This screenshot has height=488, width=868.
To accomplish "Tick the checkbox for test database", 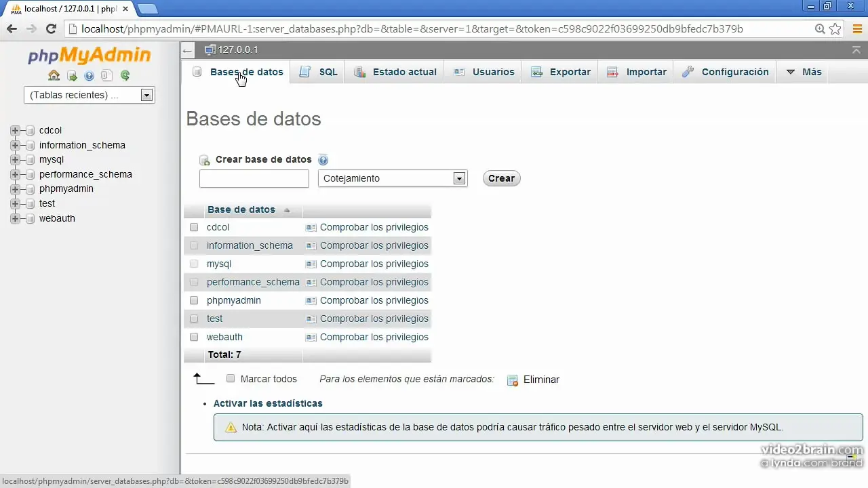I will (x=194, y=319).
